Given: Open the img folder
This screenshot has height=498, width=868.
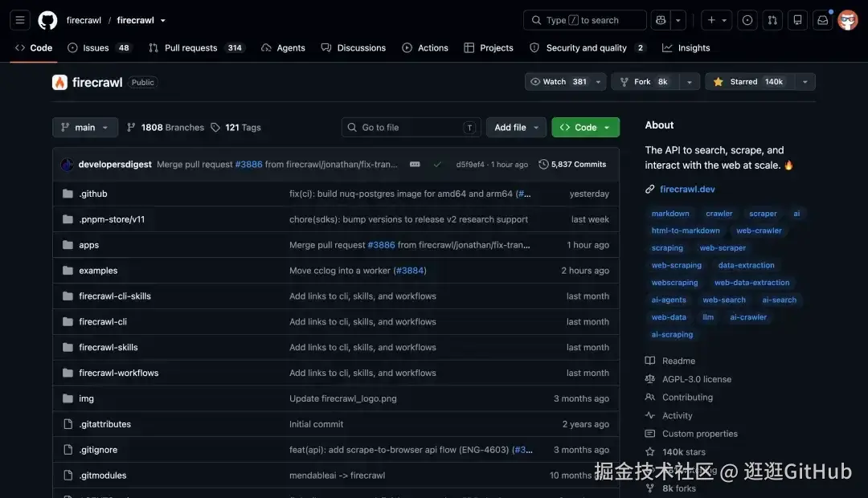Looking at the screenshot, I should pyautogui.click(x=86, y=398).
